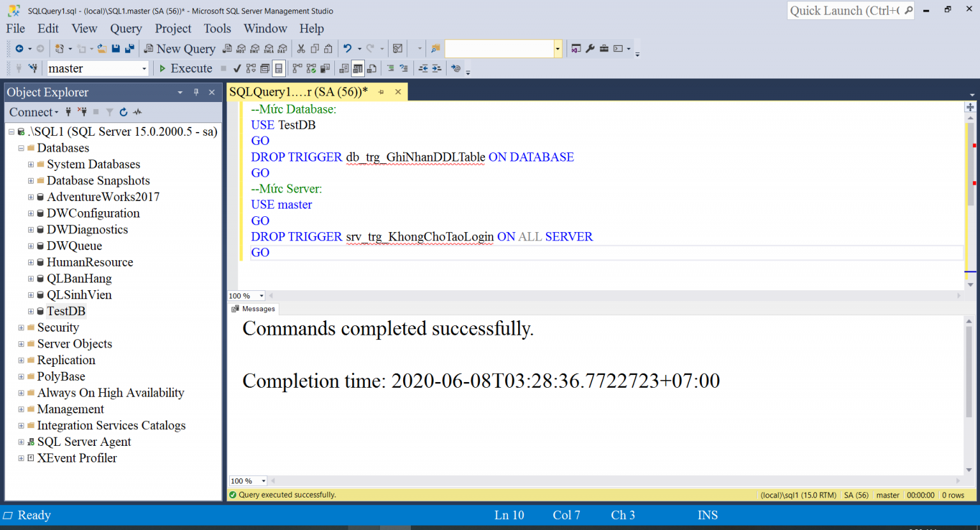Open the master database dropdown
The height and width of the screenshot is (530, 980).
point(144,68)
